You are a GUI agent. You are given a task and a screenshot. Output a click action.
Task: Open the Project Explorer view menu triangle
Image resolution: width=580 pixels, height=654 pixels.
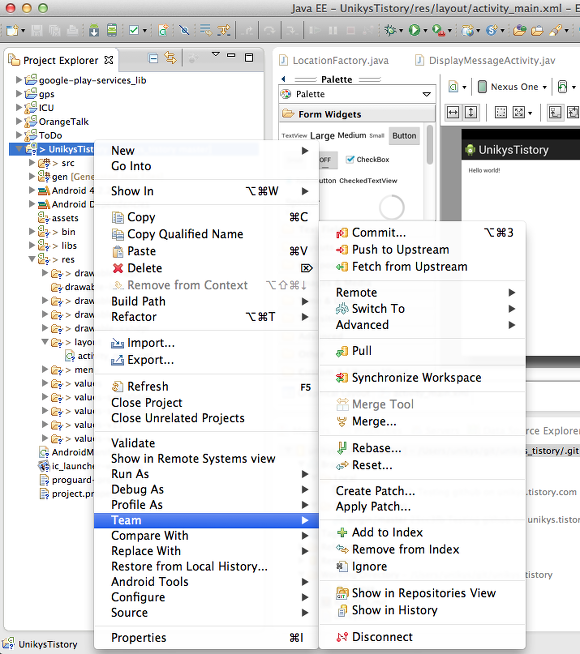click(x=216, y=54)
